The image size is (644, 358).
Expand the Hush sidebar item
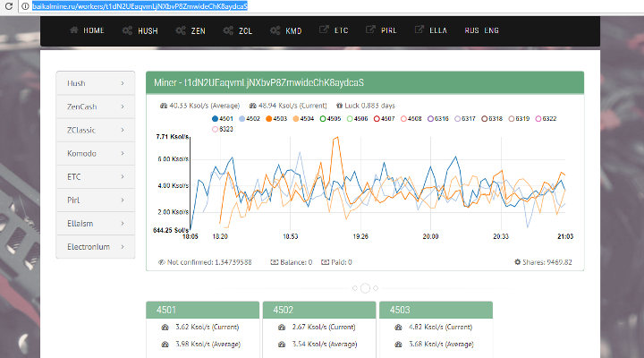click(x=96, y=83)
